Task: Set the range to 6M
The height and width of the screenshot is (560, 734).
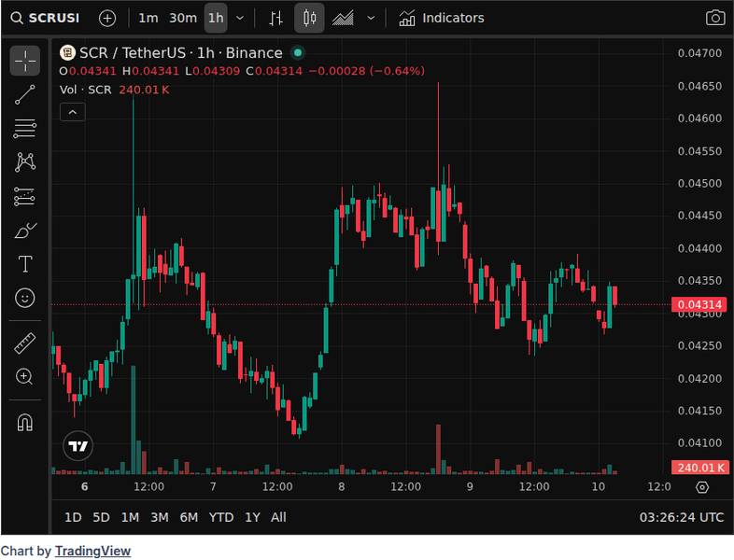Action: (x=189, y=517)
